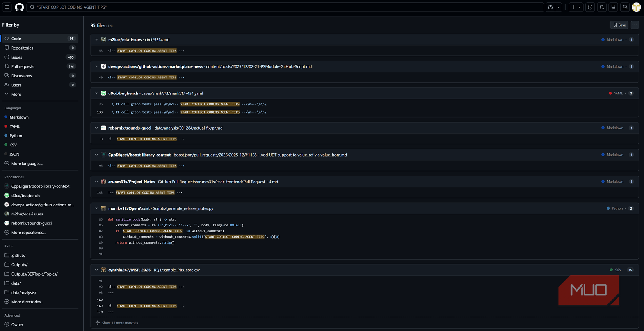Filter by Outputs/ path
The width and height of the screenshot is (644, 331).
tap(40, 265)
